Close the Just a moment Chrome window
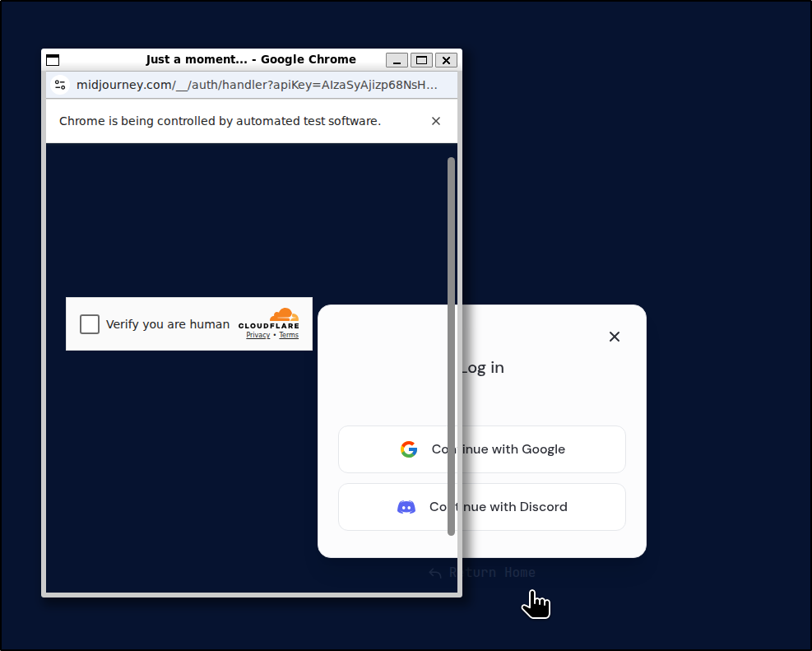The width and height of the screenshot is (812, 651). [x=446, y=60]
